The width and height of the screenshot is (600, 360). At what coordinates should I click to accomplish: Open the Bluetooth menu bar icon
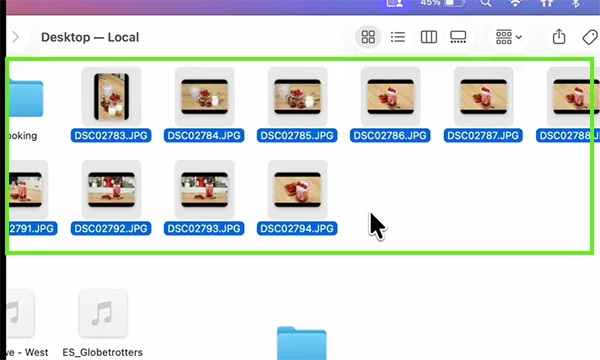[575, 3]
